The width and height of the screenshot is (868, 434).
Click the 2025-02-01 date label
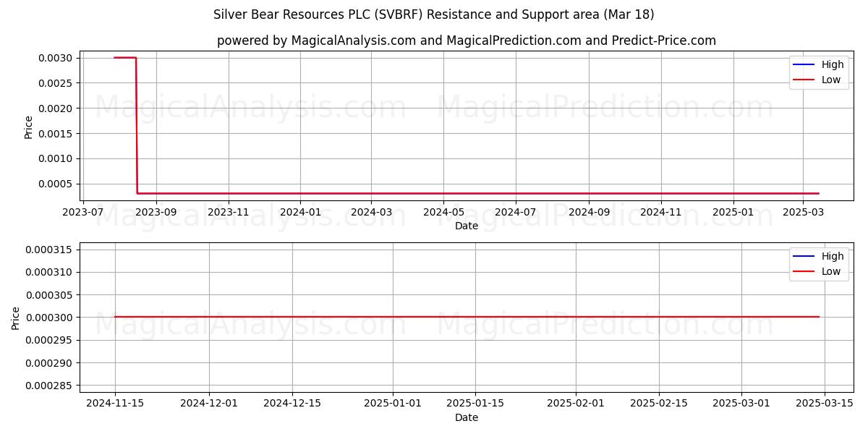click(575, 404)
